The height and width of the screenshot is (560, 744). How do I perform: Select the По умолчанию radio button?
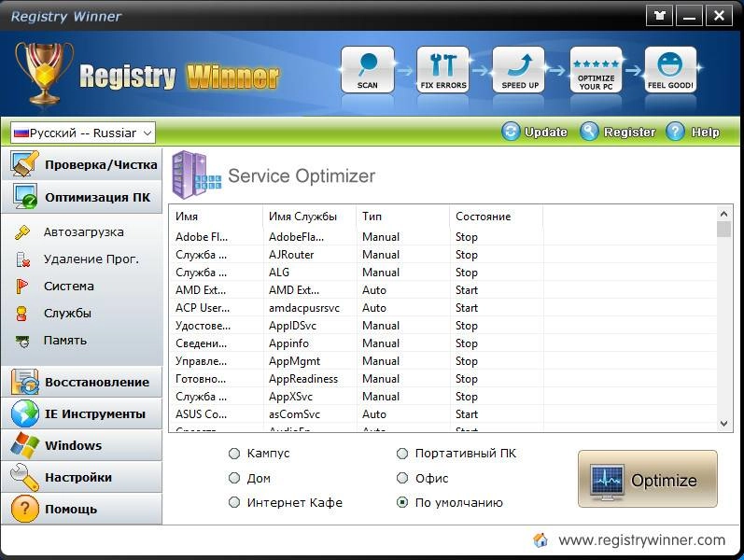[402, 502]
